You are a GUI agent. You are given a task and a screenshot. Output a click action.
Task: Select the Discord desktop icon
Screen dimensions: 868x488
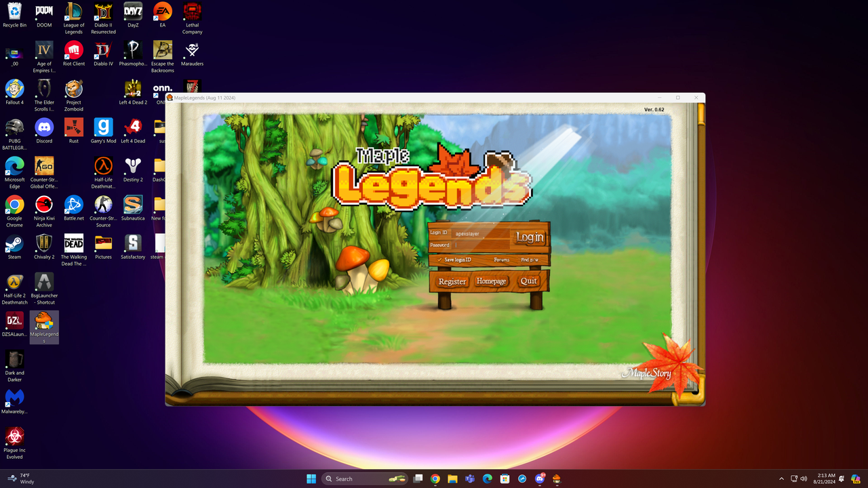click(44, 131)
